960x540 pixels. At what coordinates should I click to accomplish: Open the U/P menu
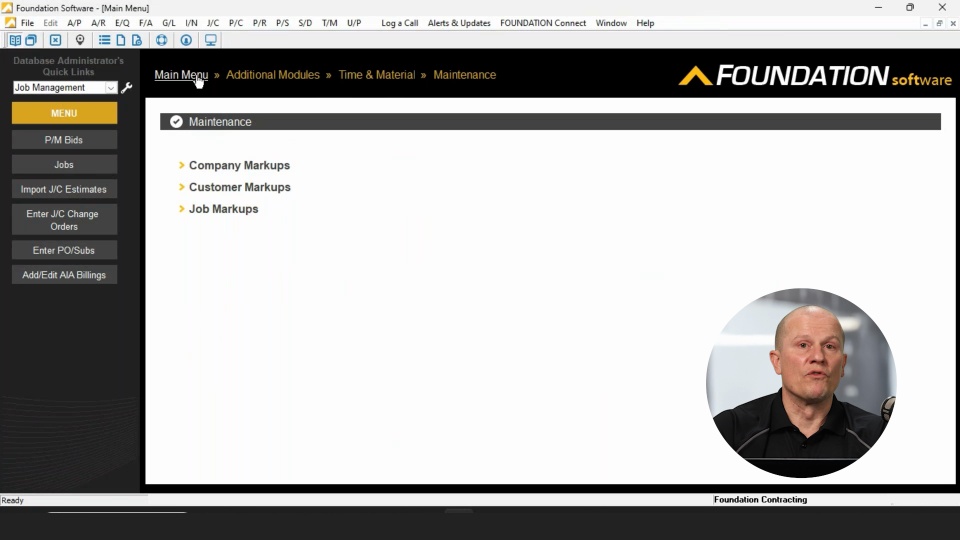point(354,23)
